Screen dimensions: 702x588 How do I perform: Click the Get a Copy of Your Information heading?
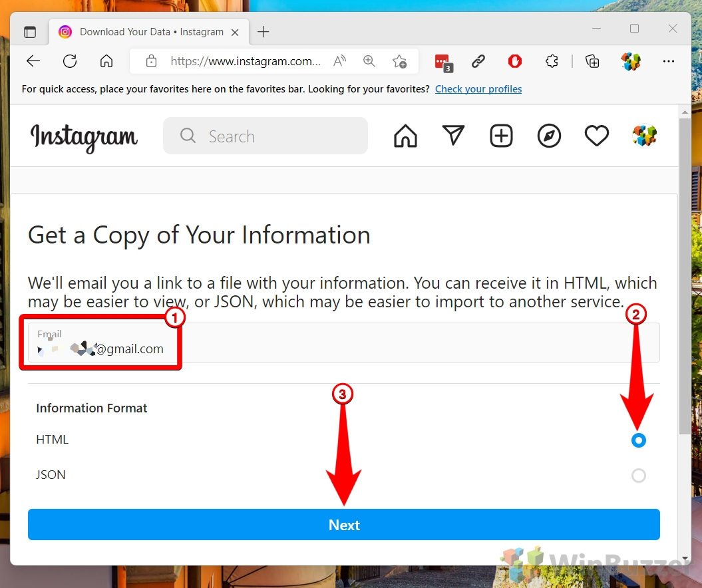click(199, 235)
